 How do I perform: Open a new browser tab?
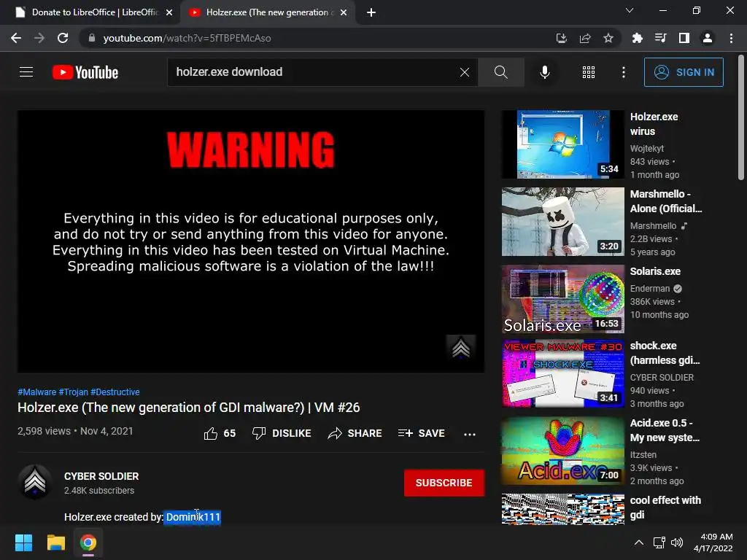tap(371, 13)
